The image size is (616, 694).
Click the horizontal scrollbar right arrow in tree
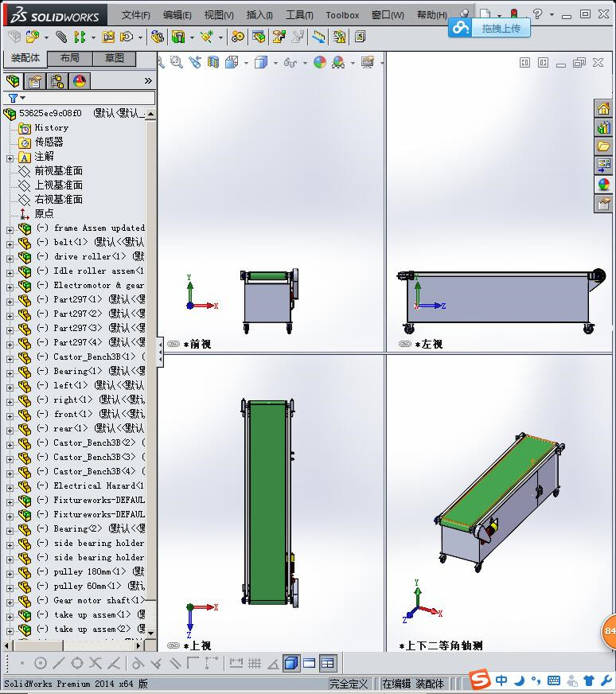click(x=139, y=645)
